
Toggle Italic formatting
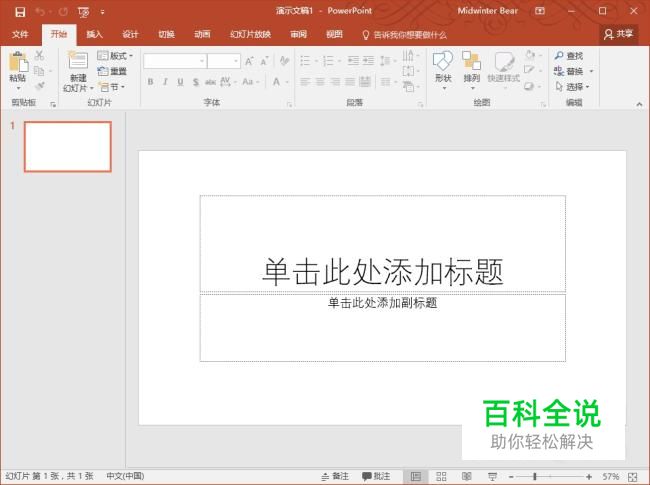(x=165, y=82)
